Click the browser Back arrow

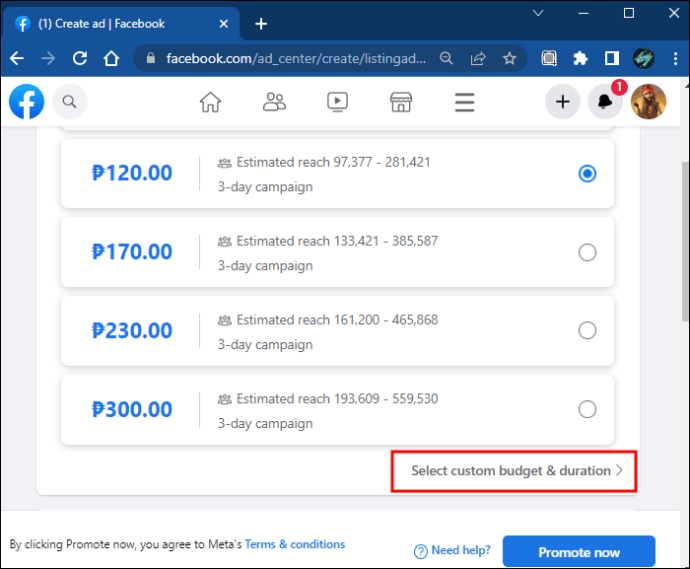tap(17, 58)
